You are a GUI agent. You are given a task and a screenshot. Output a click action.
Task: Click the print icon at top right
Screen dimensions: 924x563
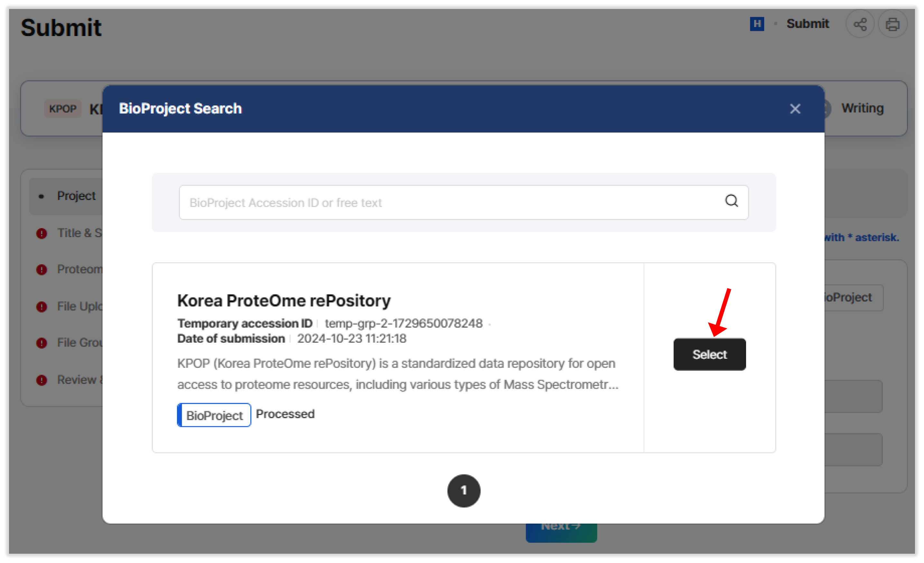point(893,23)
